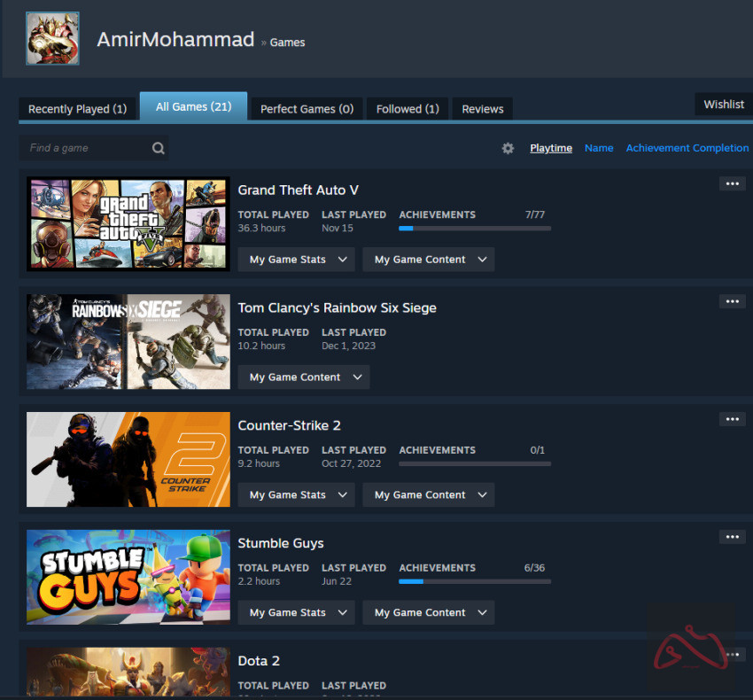Open the gear settings icon near sorting
This screenshot has width=753, height=700.
click(508, 148)
